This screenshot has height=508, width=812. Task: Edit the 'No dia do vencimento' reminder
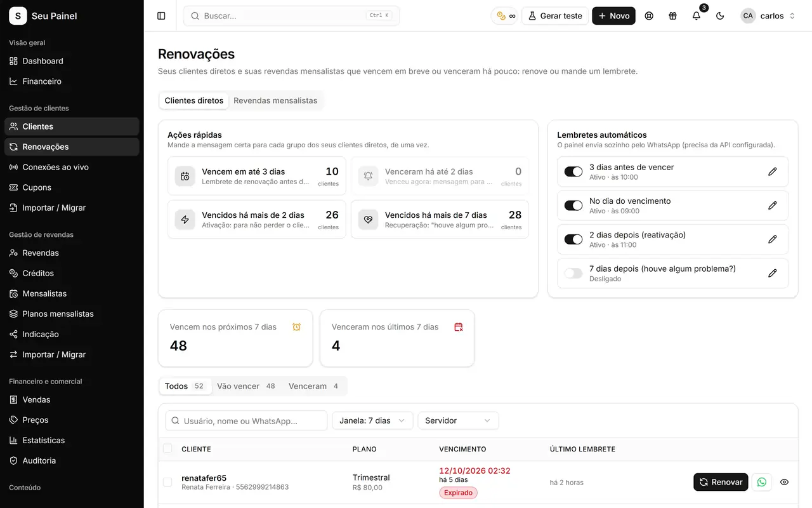click(x=772, y=205)
